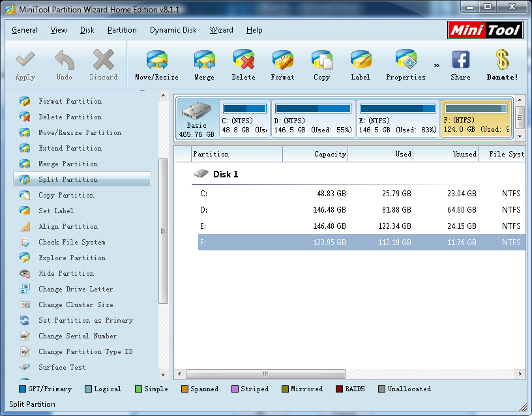
Task: Click the disk map scroll down arrow
Action: (520, 136)
